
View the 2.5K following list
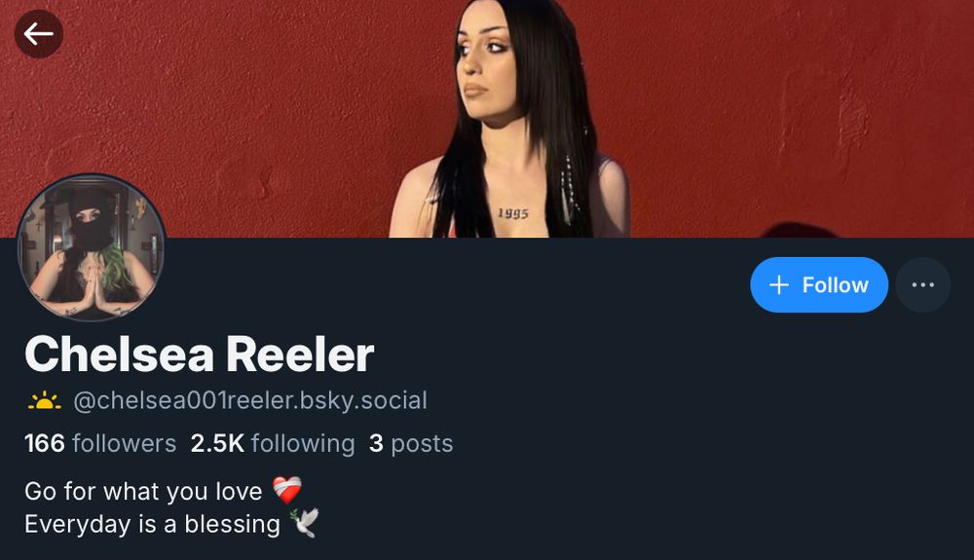coord(273,443)
